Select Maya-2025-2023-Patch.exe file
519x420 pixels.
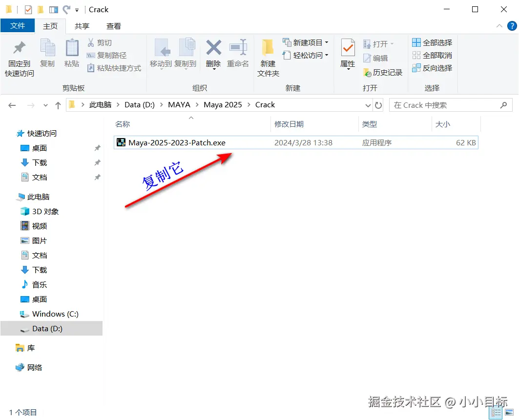(x=296, y=142)
